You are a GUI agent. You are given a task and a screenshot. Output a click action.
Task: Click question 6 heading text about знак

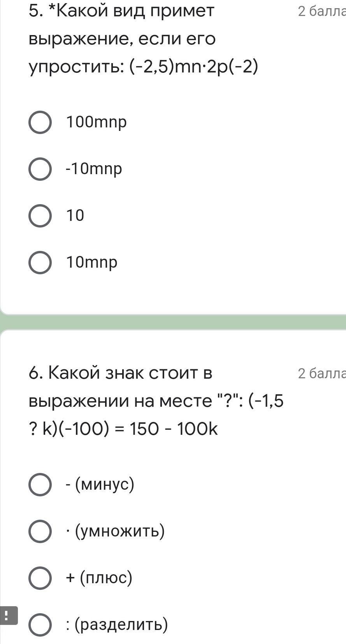click(x=156, y=401)
